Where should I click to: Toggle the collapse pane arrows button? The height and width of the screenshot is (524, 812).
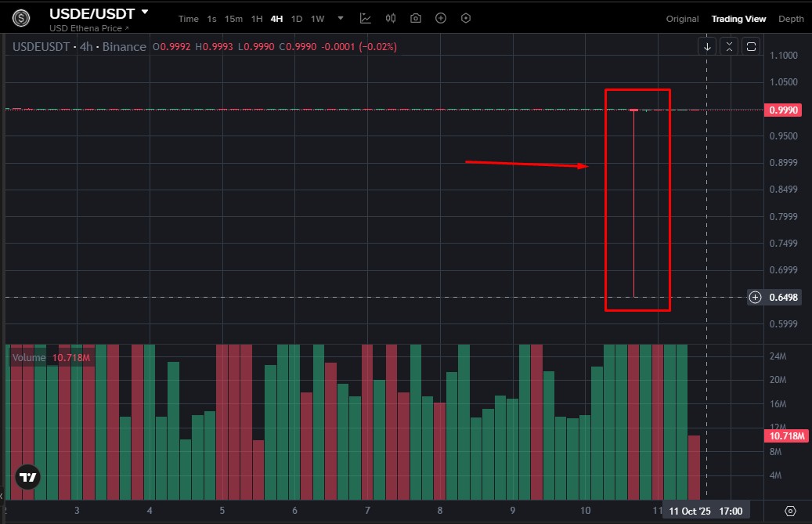click(729, 46)
